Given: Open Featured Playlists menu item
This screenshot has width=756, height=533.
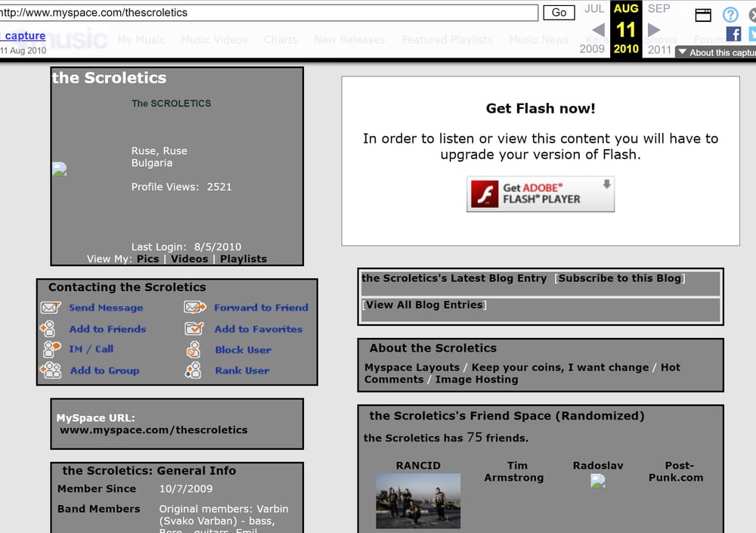Looking at the screenshot, I should pos(447,39).
